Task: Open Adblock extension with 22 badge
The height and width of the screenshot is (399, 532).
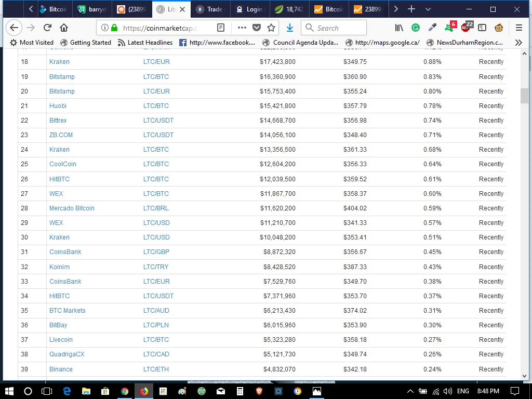Action: (x=467, y=27)
